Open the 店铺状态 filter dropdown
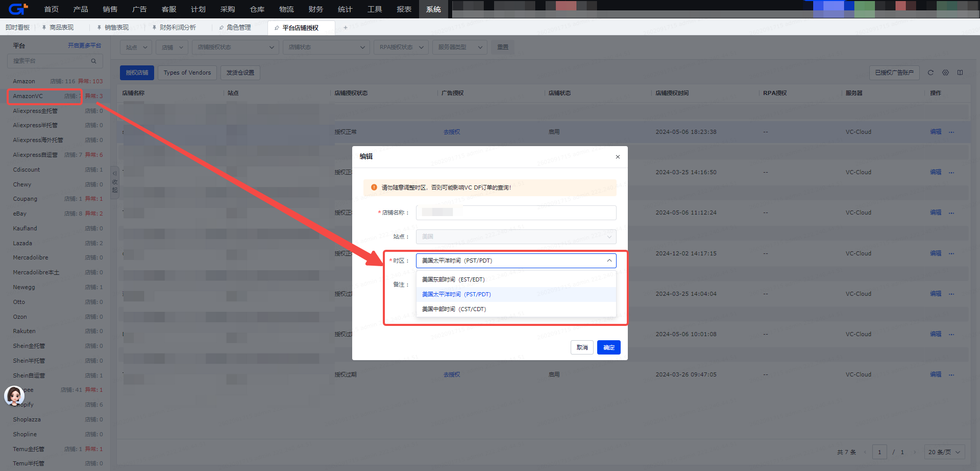 [326, 47]
